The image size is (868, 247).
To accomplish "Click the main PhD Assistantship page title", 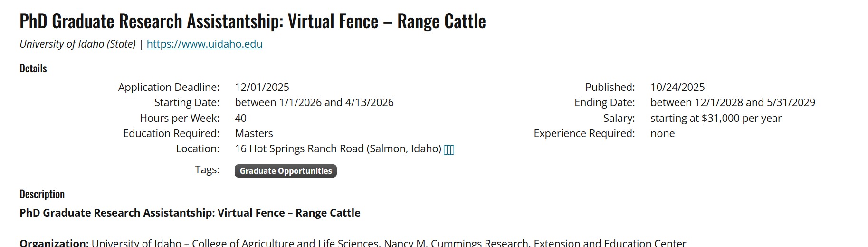I will [252, 21].
